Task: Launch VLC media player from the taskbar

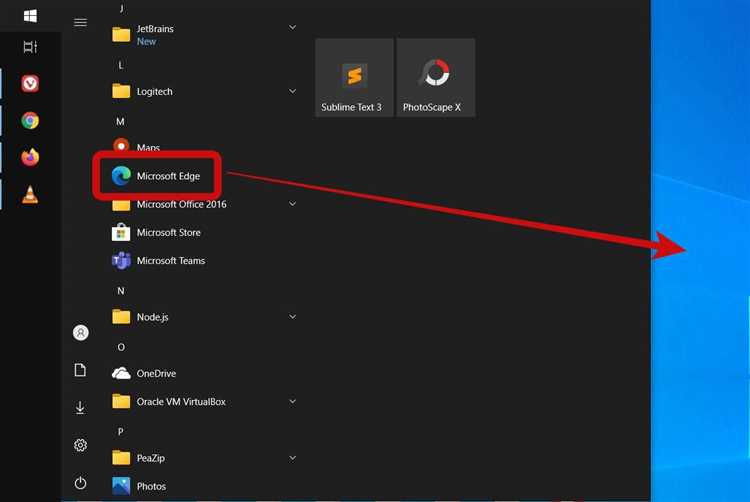Action: (30, 194)
